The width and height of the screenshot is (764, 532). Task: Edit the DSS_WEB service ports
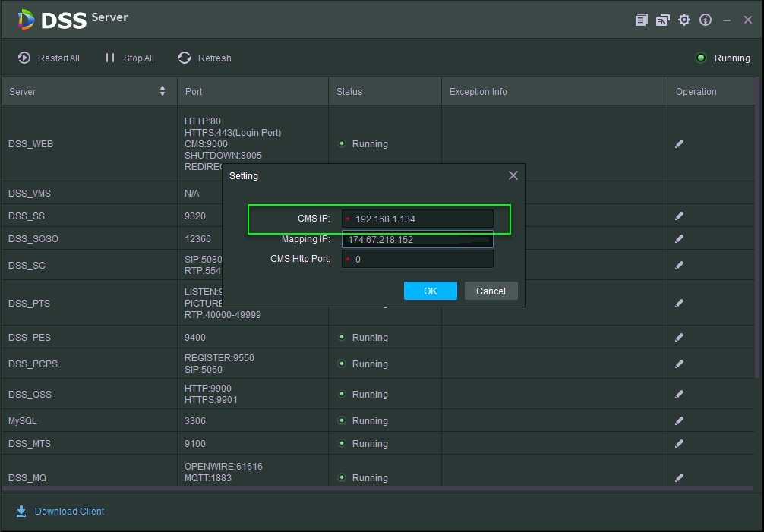[679, 143]
